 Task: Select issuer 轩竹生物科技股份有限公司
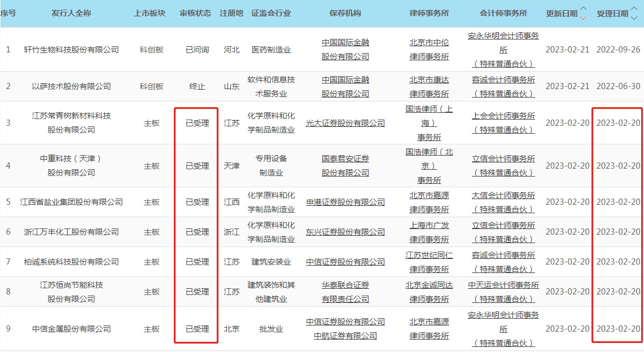(72, 50)
